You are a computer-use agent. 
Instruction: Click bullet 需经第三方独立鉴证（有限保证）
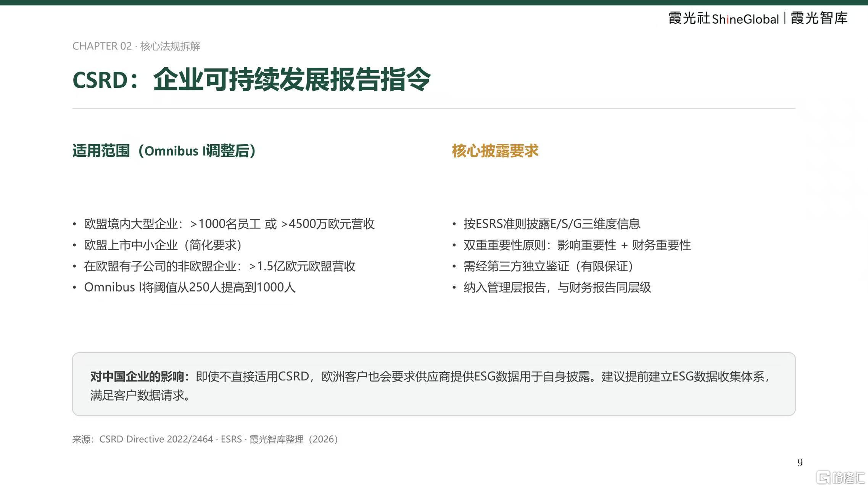click(x=549, y=266)
